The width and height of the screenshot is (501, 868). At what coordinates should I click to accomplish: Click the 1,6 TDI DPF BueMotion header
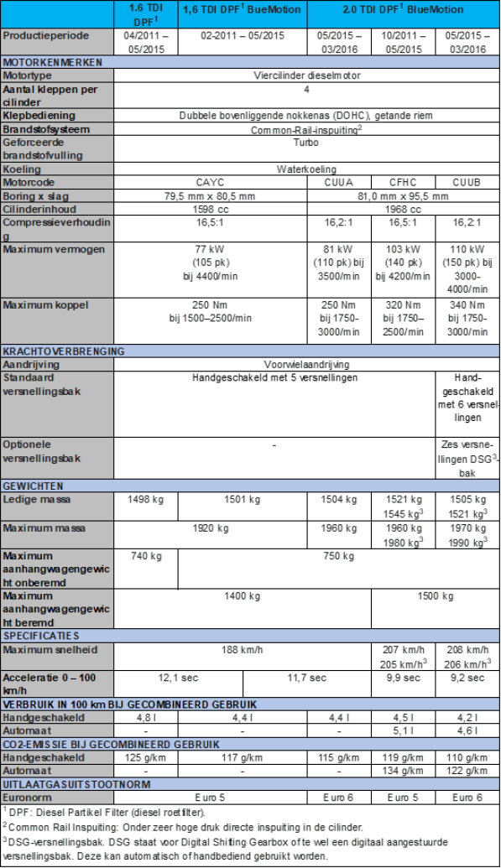tap(243, 15)
